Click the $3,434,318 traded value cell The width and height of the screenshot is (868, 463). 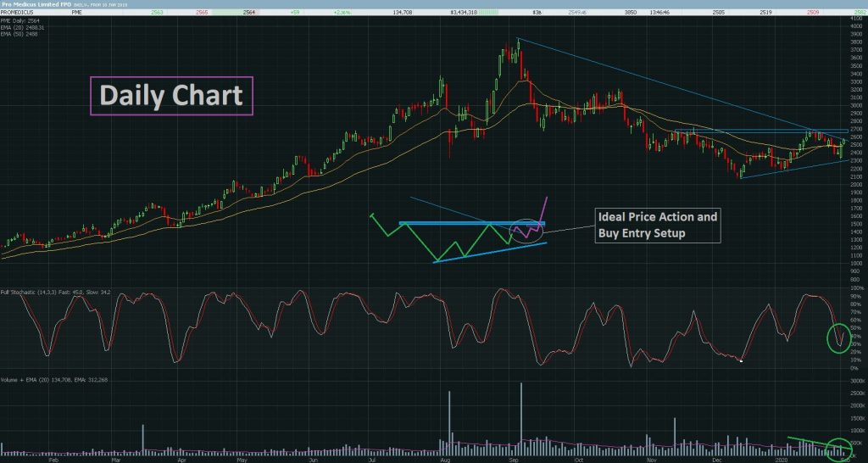click(463, 12)
